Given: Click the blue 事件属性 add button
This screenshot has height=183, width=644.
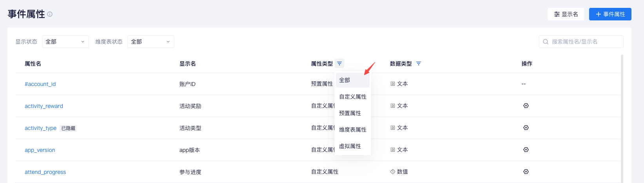Looking at the screenshot, I should point(610,14).
